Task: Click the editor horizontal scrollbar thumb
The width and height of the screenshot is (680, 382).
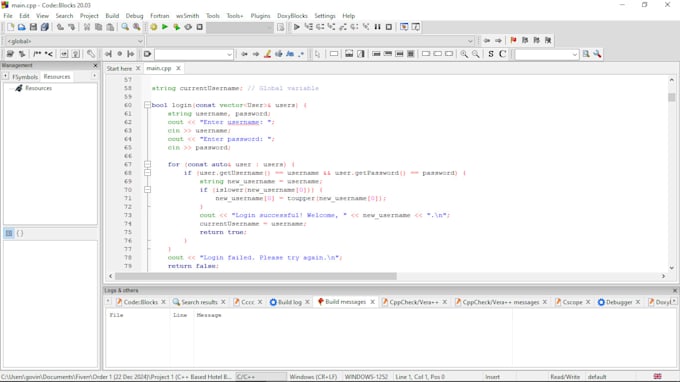Action: tap(256, 276)
